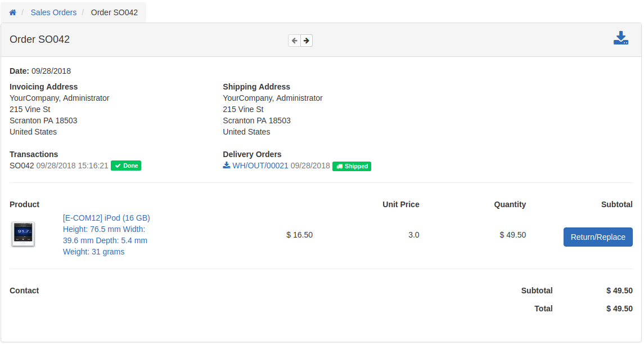Go to previous order arrow
The height and width of the screenshot is (344, 644).
(294, 41)
